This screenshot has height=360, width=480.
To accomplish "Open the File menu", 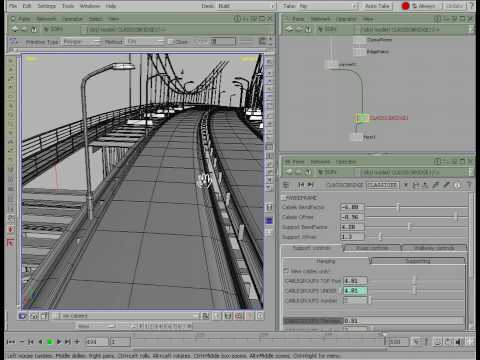I will [12, 6].
